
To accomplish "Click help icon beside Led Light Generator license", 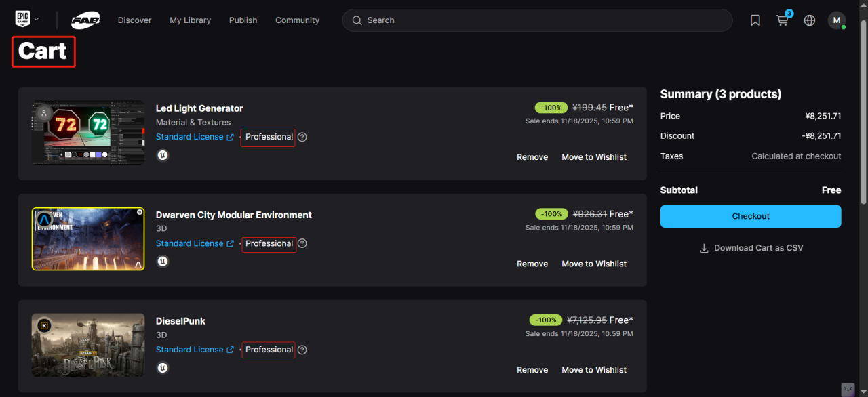I will [302, 137].
